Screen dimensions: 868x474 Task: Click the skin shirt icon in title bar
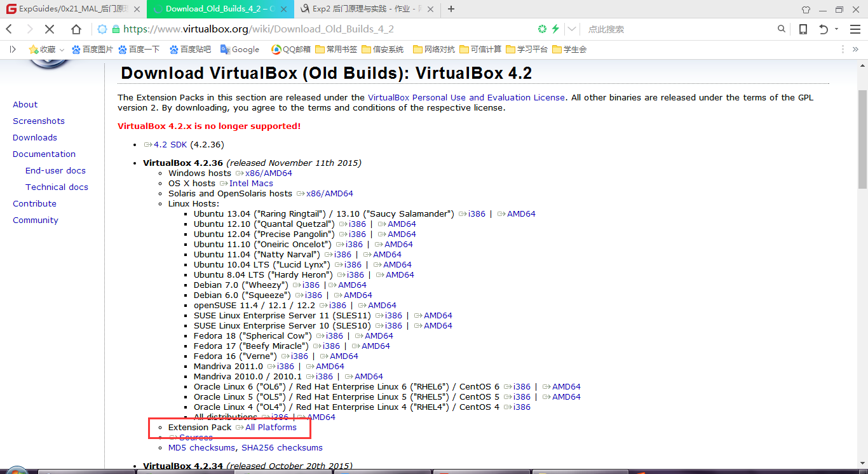pyautogui.click(x=806, y=10)
